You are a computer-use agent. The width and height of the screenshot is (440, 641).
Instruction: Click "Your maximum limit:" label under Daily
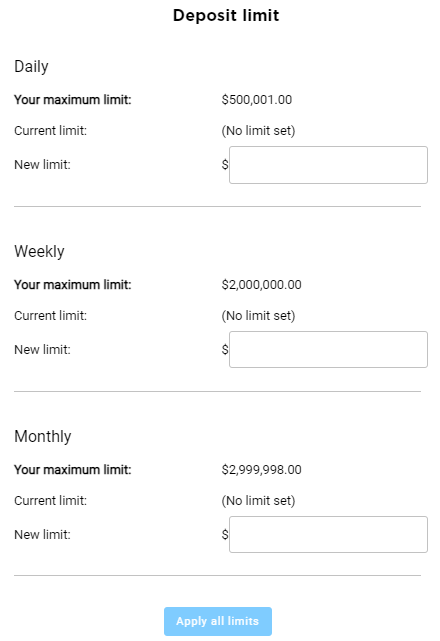tap(73, 100)
